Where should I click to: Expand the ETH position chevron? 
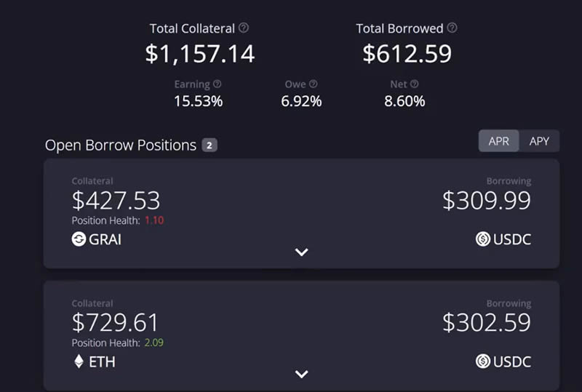click(x=301, y=374)
